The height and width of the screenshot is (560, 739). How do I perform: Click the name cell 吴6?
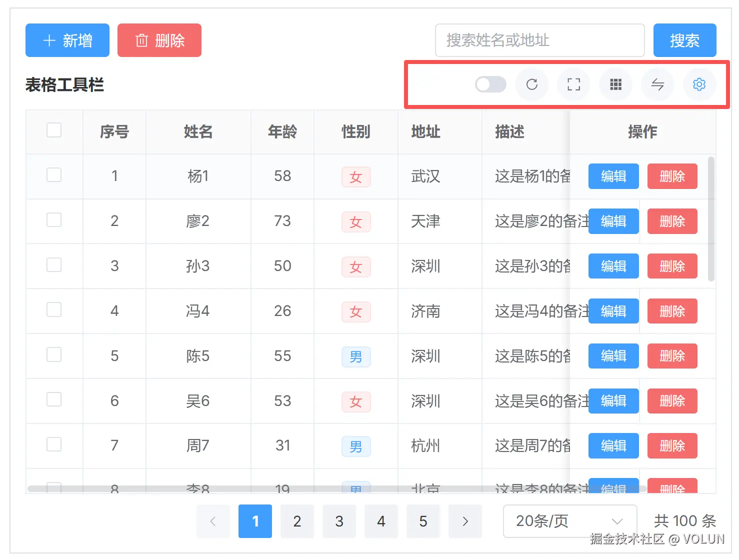click(x=198, y=401)
